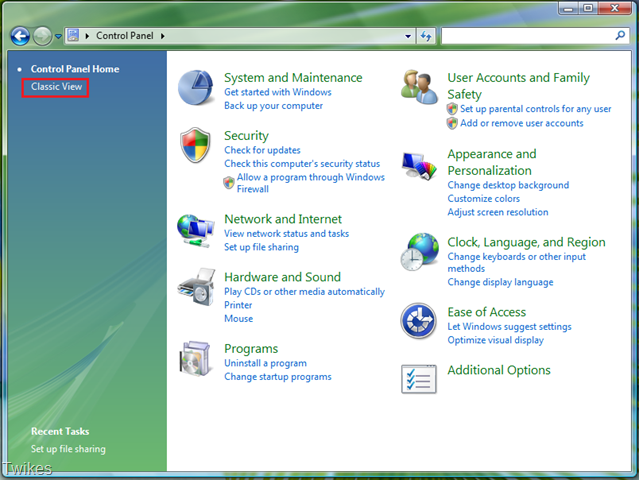The height and width of the screenshot is (480, 639).
Task: Click inside the search input box
Action: click(x=528, y=36)
